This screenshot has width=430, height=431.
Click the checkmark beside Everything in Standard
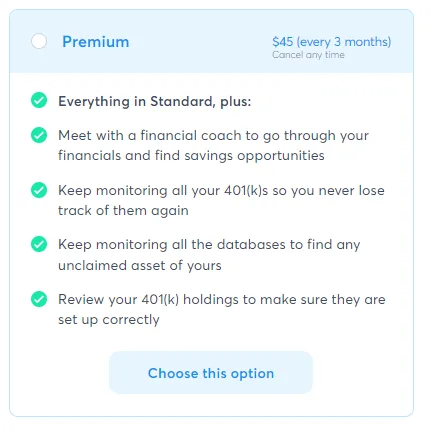tap(39, 100)
